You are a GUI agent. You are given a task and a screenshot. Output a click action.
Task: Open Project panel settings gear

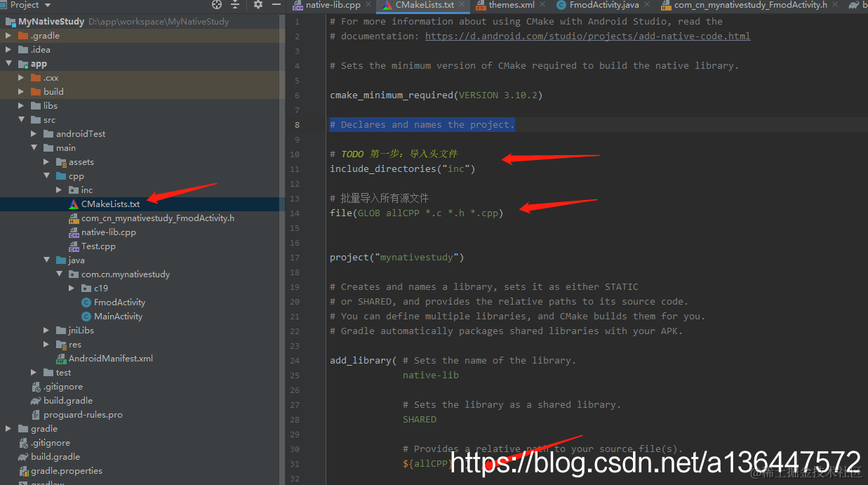[258, 4]
